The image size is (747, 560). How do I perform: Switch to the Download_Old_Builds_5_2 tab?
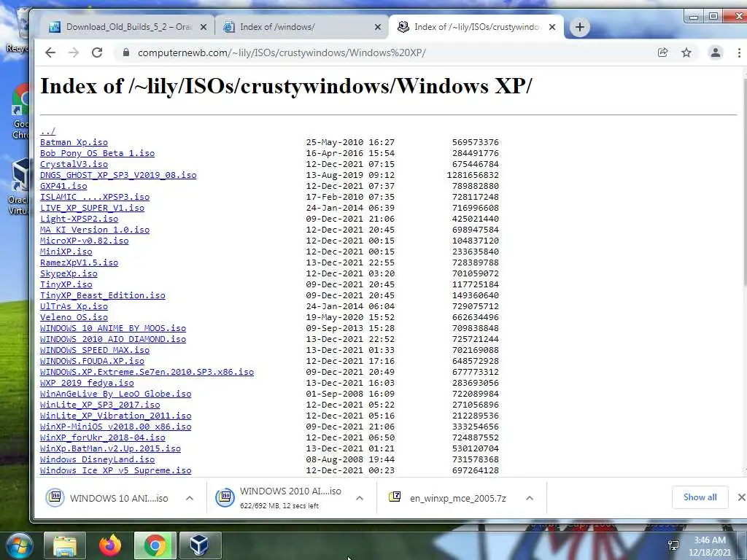127,27
